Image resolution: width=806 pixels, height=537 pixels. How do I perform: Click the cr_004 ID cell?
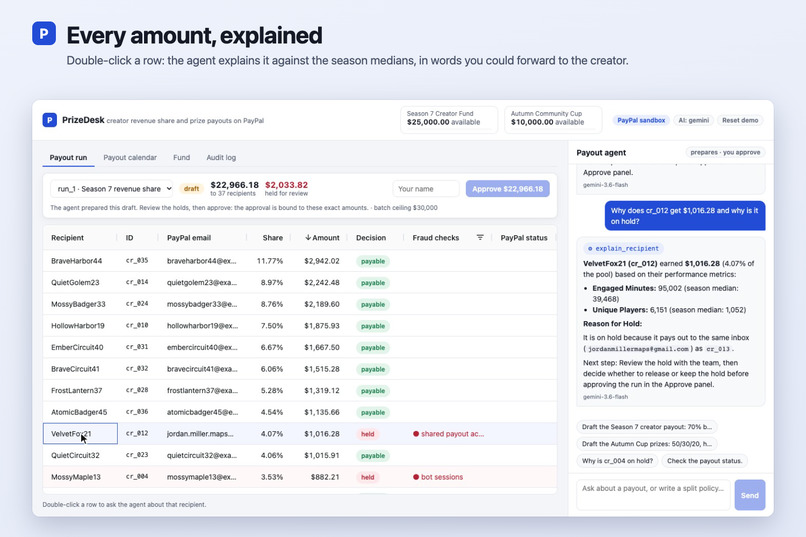click(137, 477)
